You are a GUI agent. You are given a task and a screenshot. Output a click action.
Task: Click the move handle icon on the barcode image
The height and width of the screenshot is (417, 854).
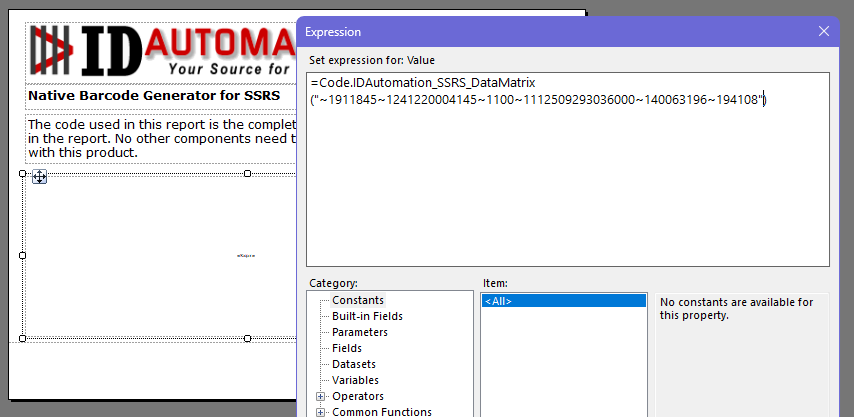coord(40,177)
